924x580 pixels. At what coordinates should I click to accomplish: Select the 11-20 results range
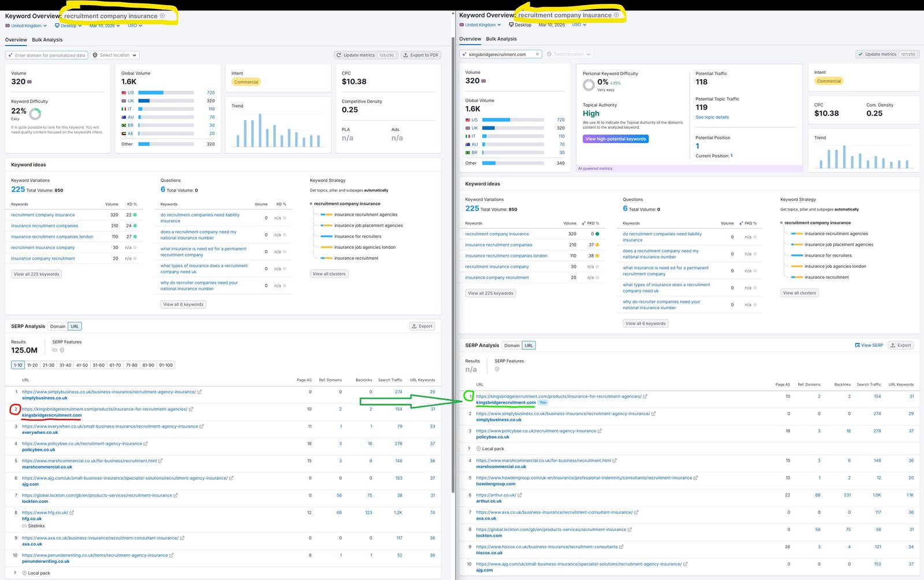click(x=32, y=365)
